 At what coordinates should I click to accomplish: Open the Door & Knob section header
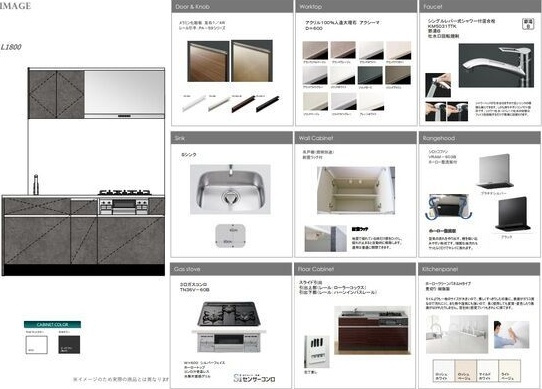click(232, 7)
